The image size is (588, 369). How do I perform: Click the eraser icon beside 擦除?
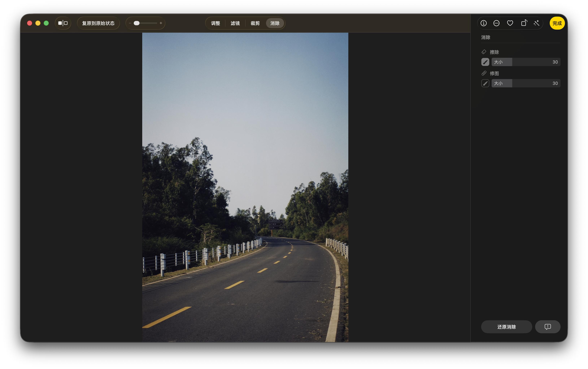[484, 52]
